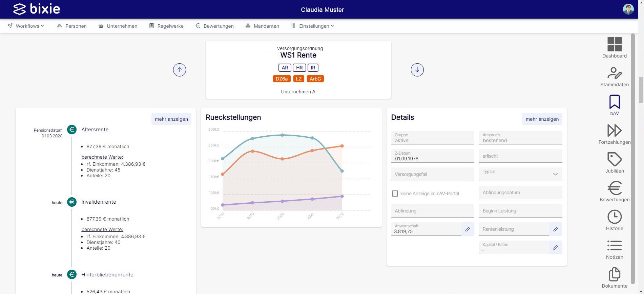The image size is (644, 294).
Task: Click the up arrow beside Versorgungsordnung card
Action: [180, 70]
